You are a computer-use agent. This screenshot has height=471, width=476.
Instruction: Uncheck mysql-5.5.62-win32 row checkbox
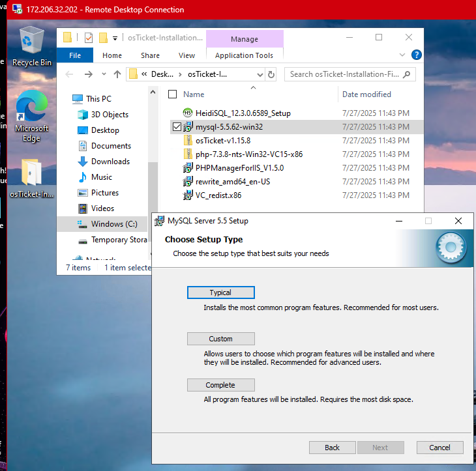pyautogui.click(x=177, y=126)
